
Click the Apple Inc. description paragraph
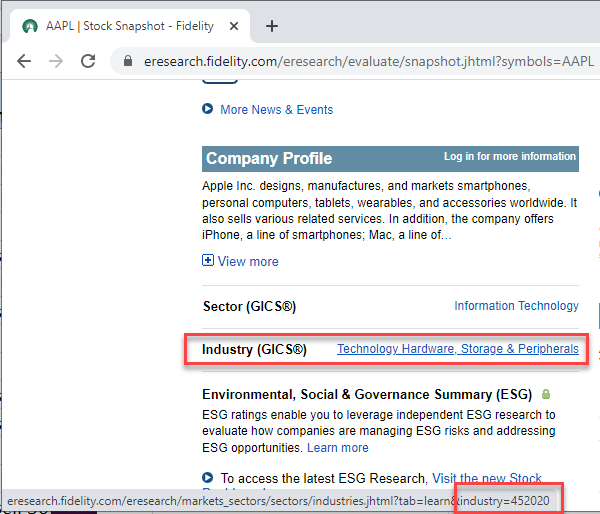(x=390, y=210)
